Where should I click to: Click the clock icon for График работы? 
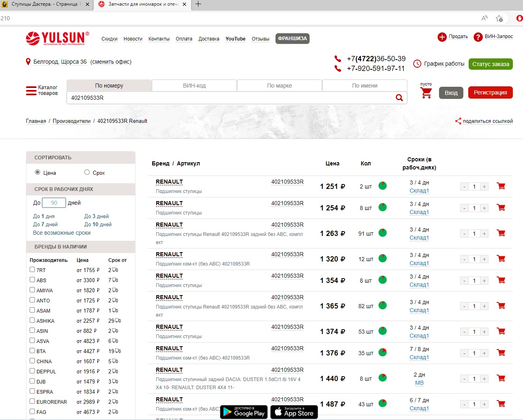click(x=417, y=64)
